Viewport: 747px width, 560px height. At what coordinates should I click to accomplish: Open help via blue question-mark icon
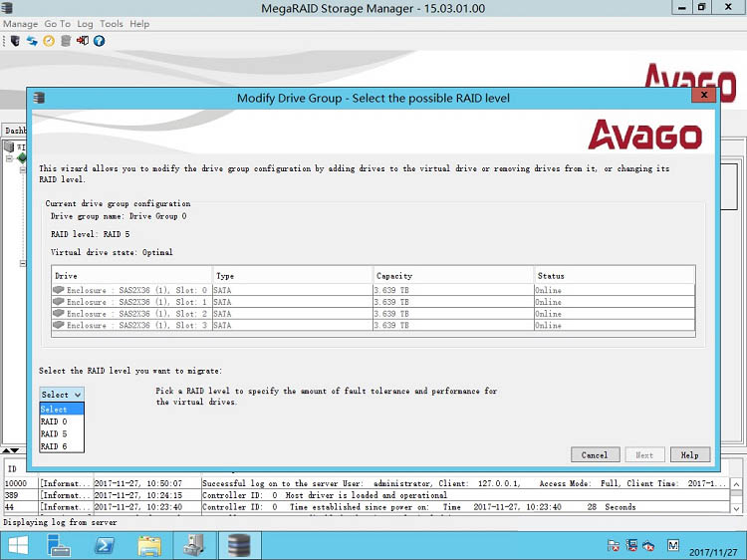click(x=99, y=41)
